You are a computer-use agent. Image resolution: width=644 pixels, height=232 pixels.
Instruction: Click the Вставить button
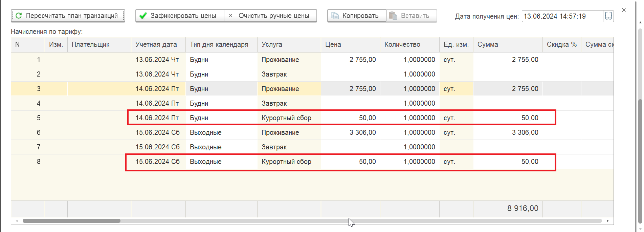tap(411, 16)
